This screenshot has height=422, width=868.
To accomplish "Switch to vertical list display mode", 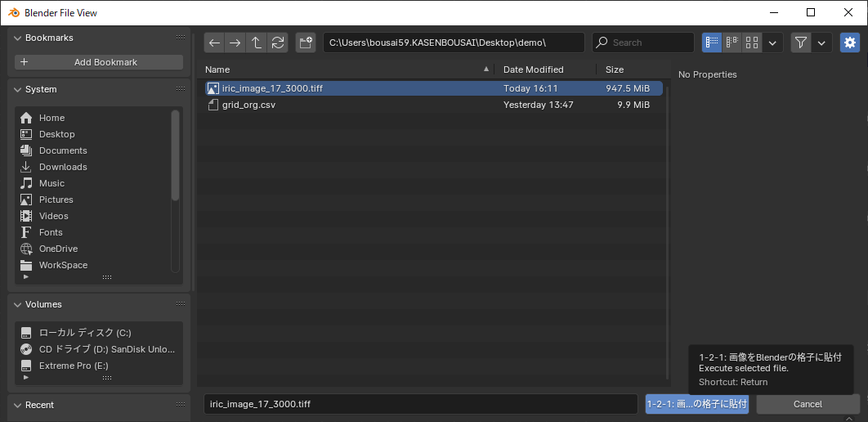I will [x=712, y=43].
